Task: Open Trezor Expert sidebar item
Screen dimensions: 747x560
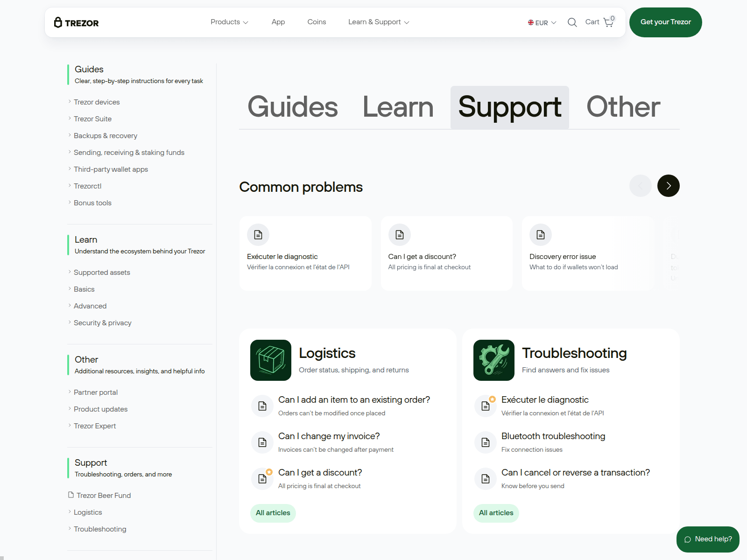Action: 95,426
